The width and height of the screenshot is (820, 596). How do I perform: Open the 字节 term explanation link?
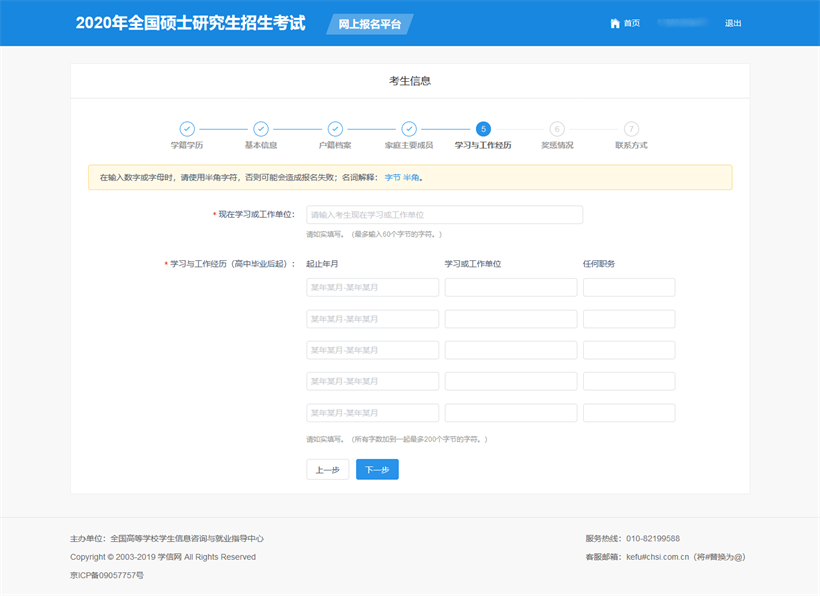[x=392, y=177]
